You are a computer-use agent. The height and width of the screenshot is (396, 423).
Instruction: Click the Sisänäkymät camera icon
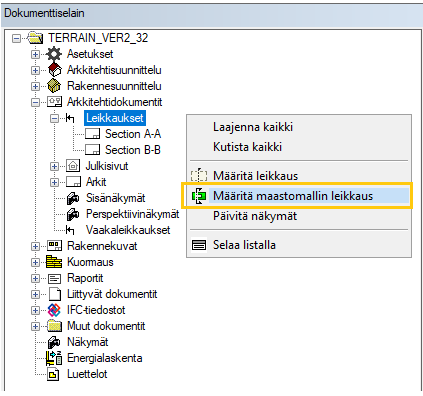(x=73, y=198)
